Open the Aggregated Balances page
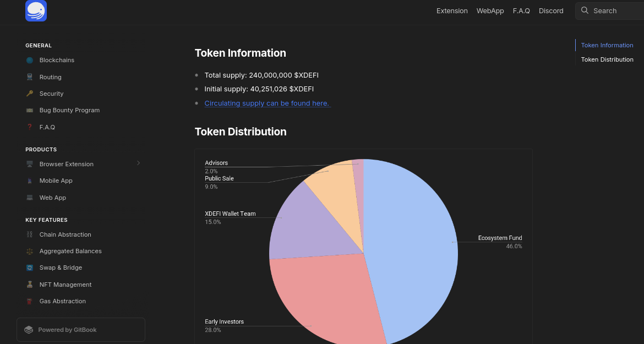Viewport: 644px width, 344px height. pyautogui.click(x=70, y=251)
